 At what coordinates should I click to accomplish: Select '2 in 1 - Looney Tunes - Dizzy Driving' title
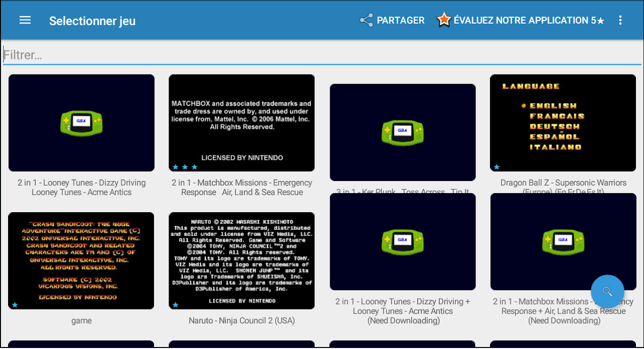[82, 188]
